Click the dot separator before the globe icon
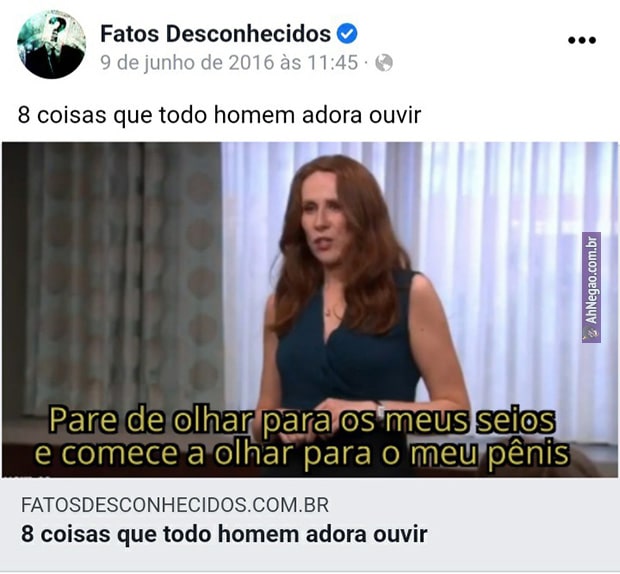Screen dimensions: 620x574 366,63
